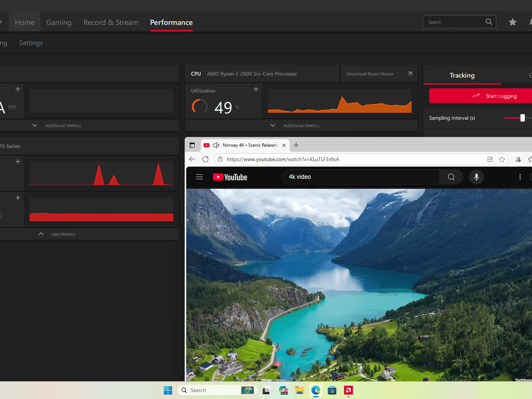Switch to Microsoft Edge in the taskbar
Screen dimensions: 532x399
pos(316,390)
